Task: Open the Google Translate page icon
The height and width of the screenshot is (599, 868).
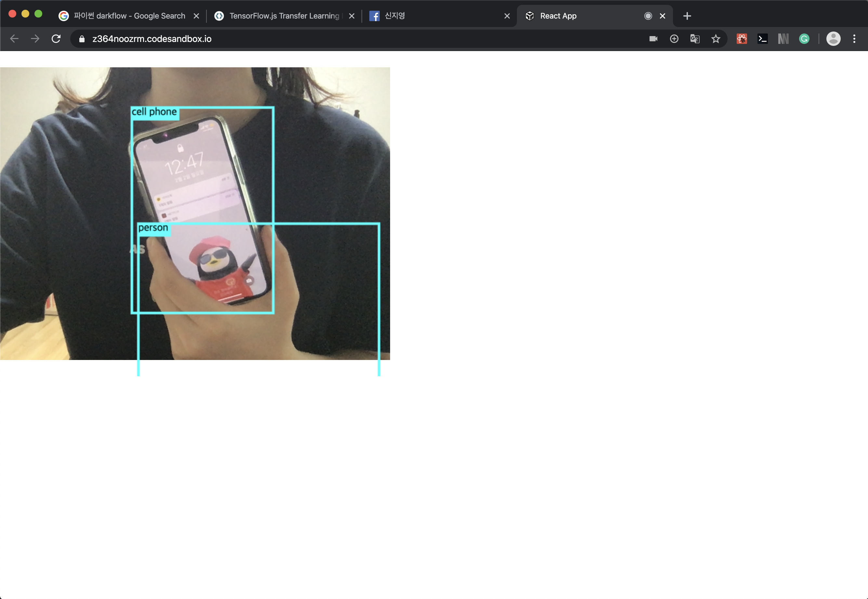Action: click(695, 39)
